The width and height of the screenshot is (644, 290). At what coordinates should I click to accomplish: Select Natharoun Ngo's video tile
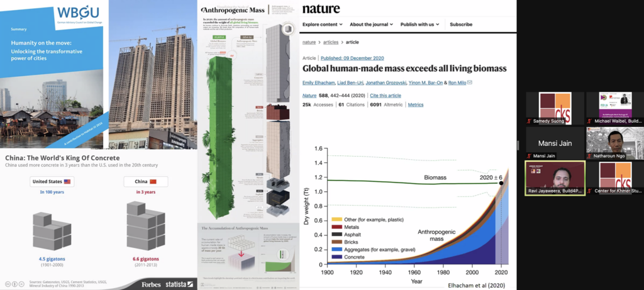point(615,143)
